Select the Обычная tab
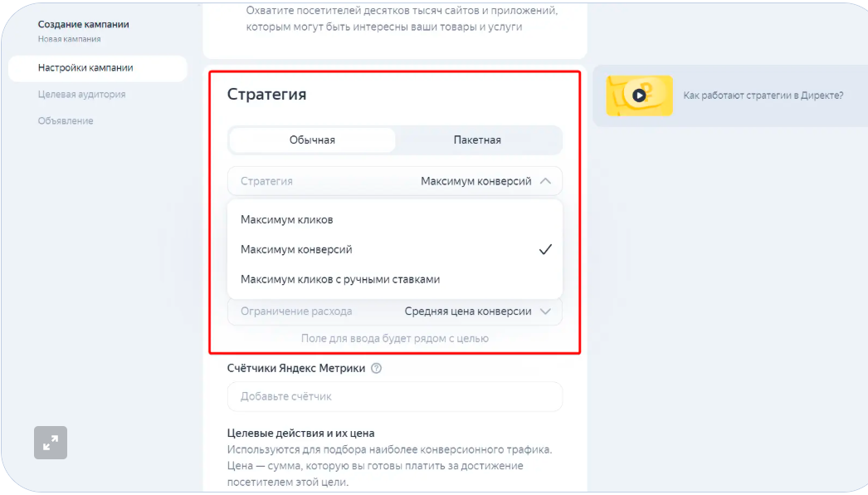868x495 pixels. click(311, 140)
